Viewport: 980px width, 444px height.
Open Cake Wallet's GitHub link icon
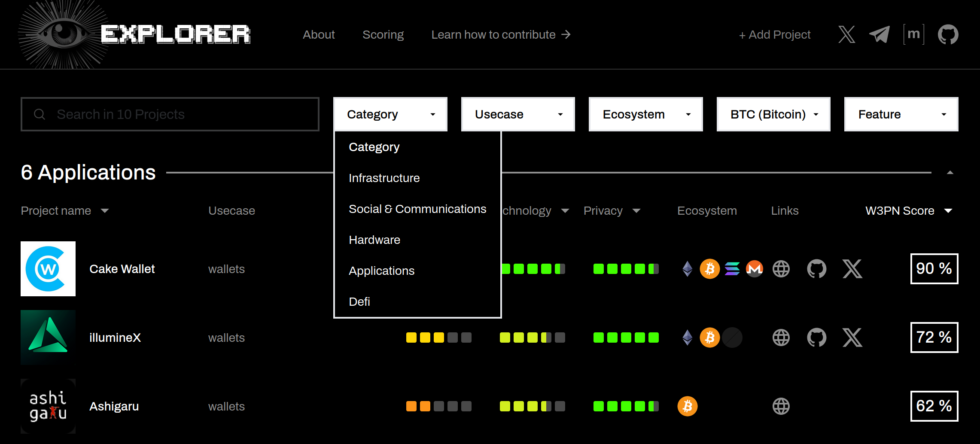click(x=817, y=269)
